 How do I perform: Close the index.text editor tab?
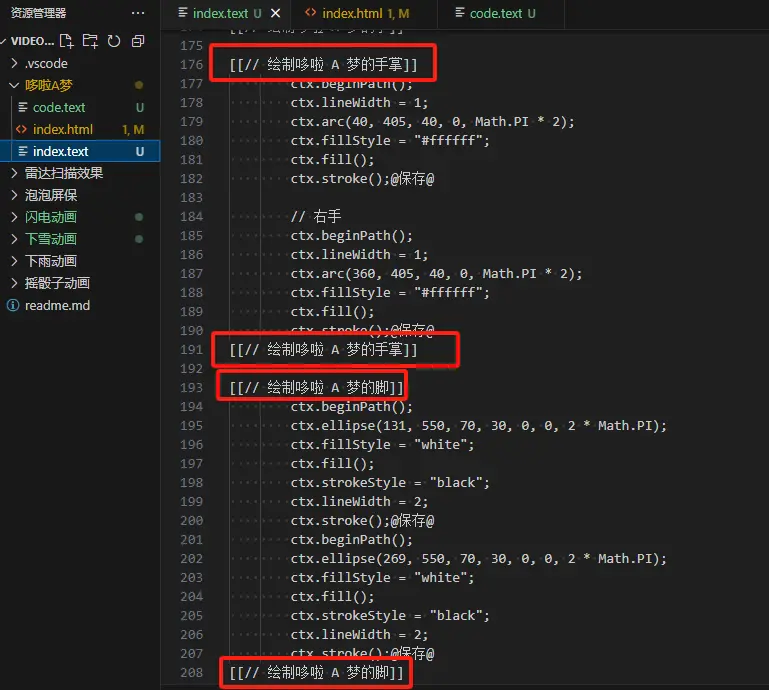pos(276,13)
